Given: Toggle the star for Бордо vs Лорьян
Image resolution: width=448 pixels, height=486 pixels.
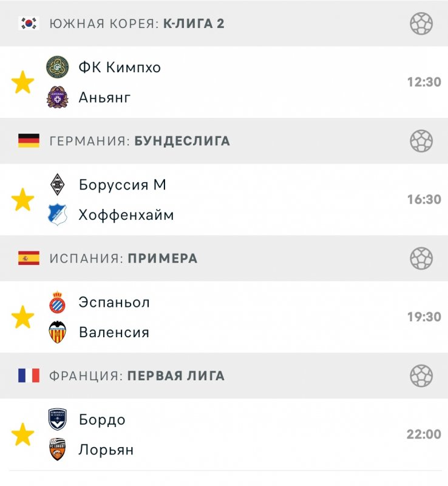Looking at the screenshot, I should tap(23, 434).
